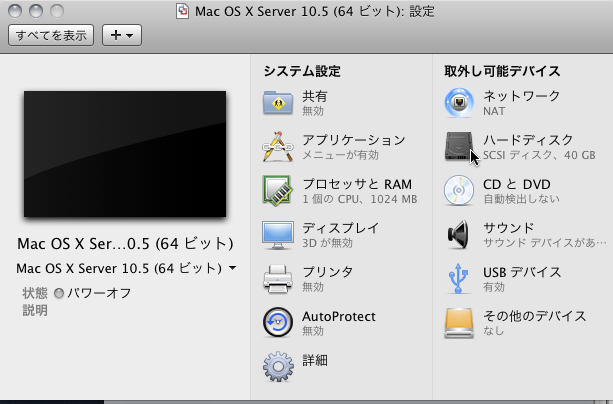Click the USB デバイス icon
Image resolution: width=613 pixels, height=404 pixels.
pyautogui.click(x=458, y=279)
